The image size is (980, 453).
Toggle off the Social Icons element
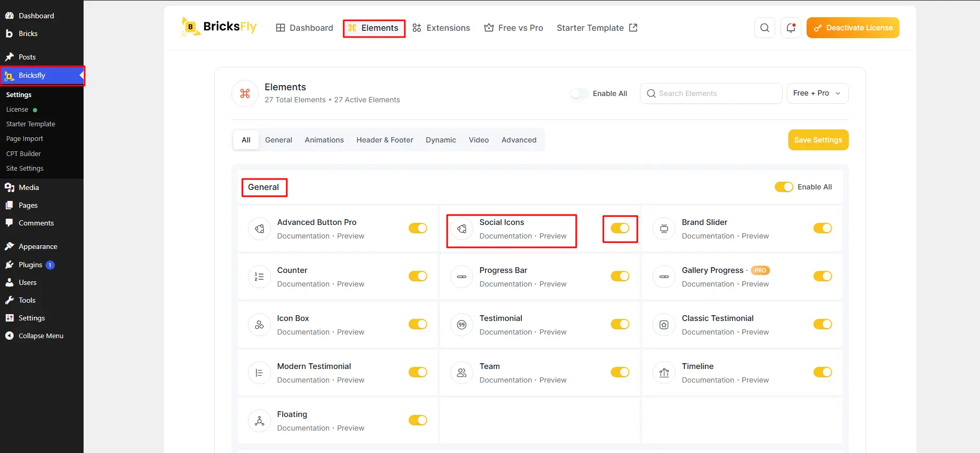point(620,228)
